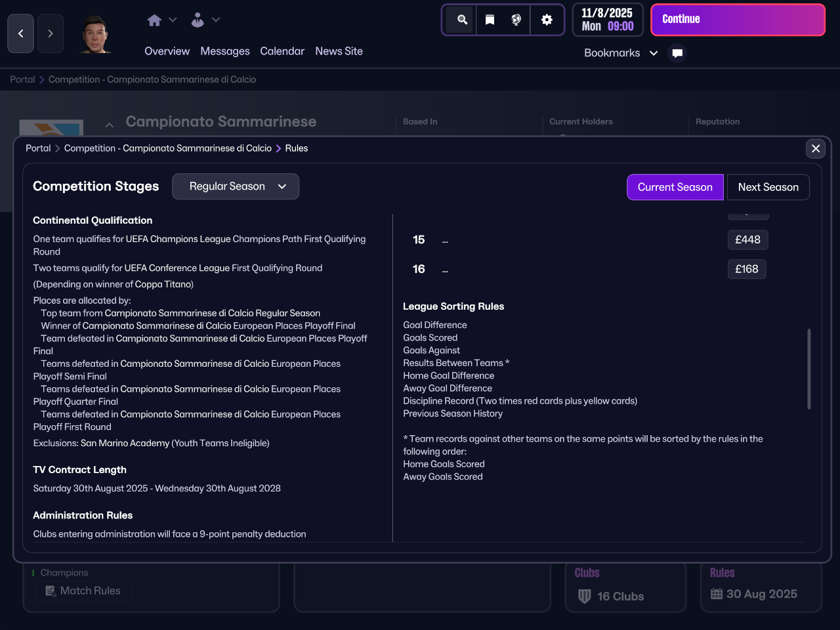Image resolution: width=840 pixels, height=630 pixels.
Task: Click the search magnifier icon
Action: pos(462,20)
